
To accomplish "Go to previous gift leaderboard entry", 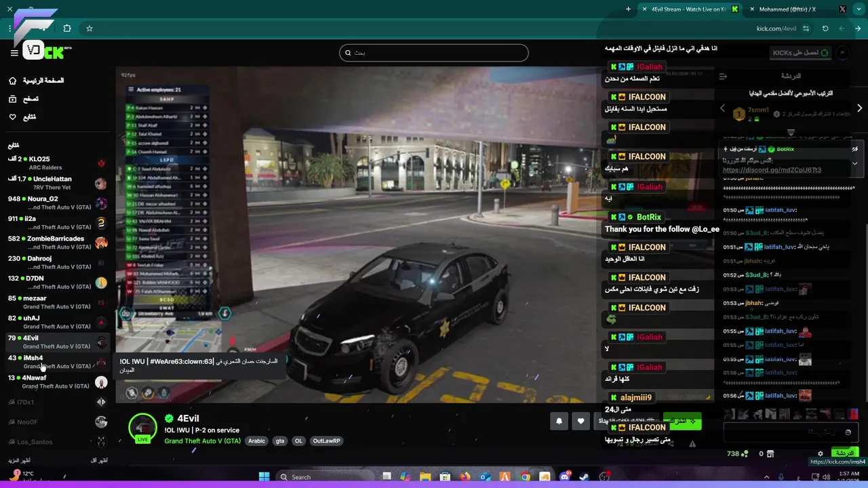I will click(x=722, y=108).
